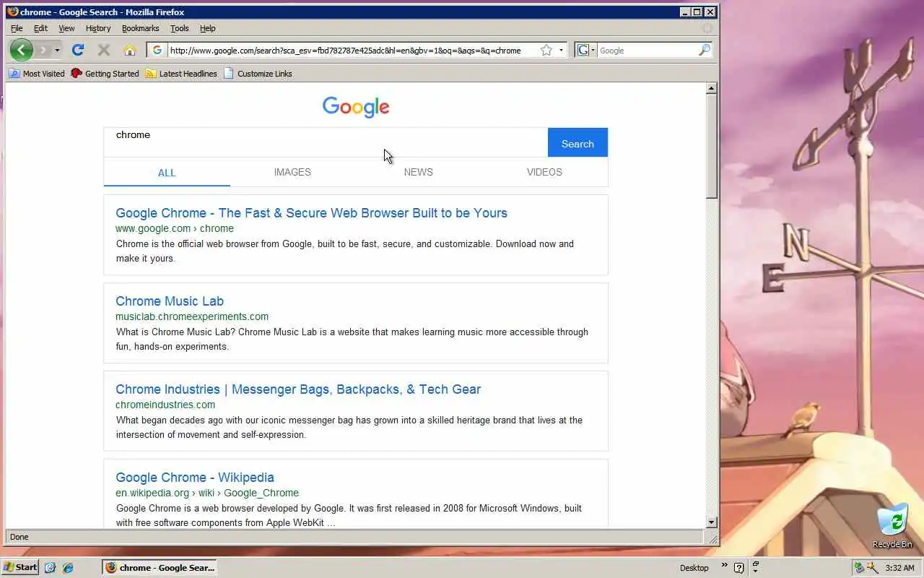Viewport: 924px width, 578px height.
Task: Click the Show Desktop quick launch icon
Action: [50, 567]
